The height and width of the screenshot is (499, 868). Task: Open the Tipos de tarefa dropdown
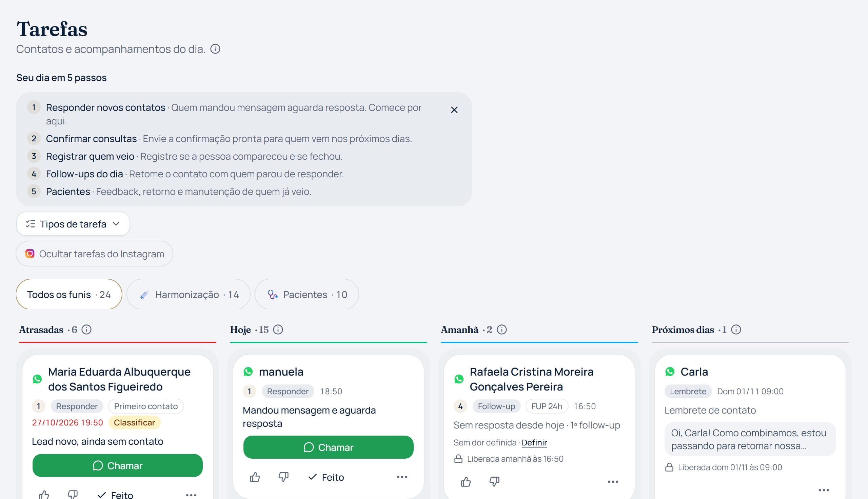[73, 224]
